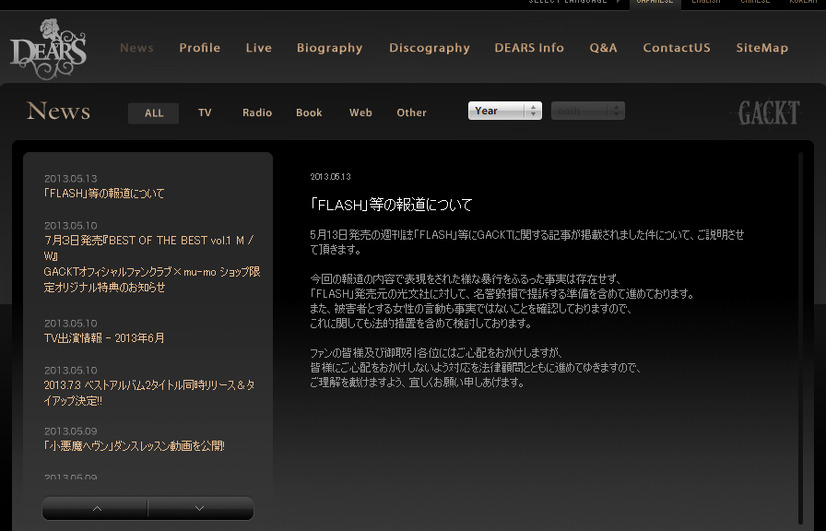Click the GACKT logo

pos(769,113)
